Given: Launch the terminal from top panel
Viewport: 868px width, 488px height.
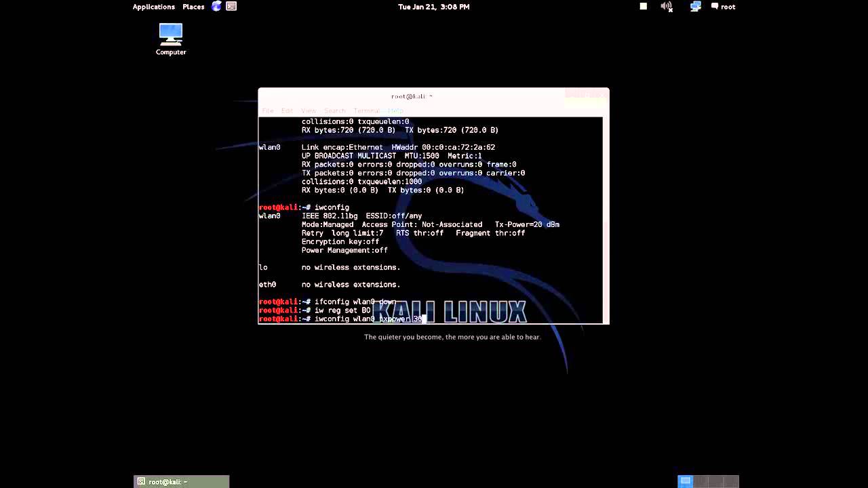Looking at the screenshot, I should pyautogui.click(x=231, y=6).
